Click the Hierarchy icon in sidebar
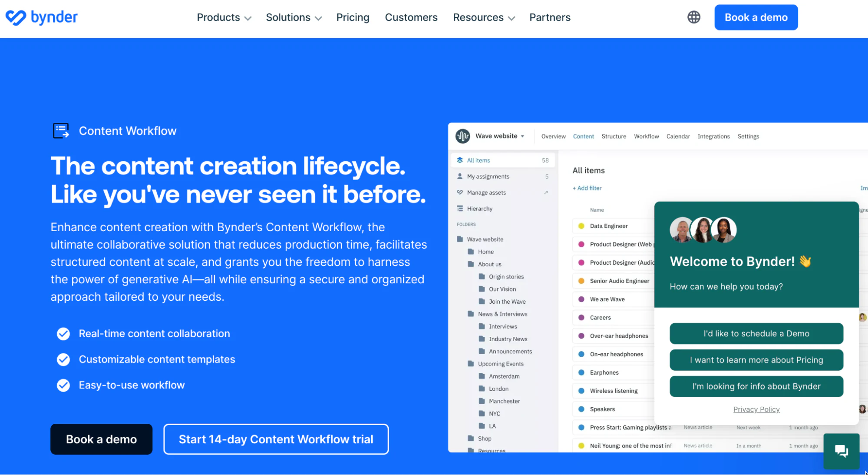868x475 pixels. click(460, 209)
